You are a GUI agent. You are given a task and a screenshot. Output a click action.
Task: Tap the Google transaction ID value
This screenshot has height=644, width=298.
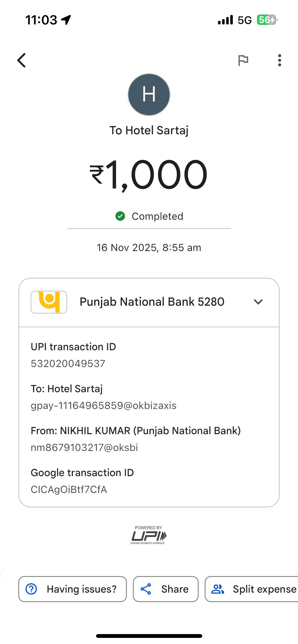pos(69,489)
